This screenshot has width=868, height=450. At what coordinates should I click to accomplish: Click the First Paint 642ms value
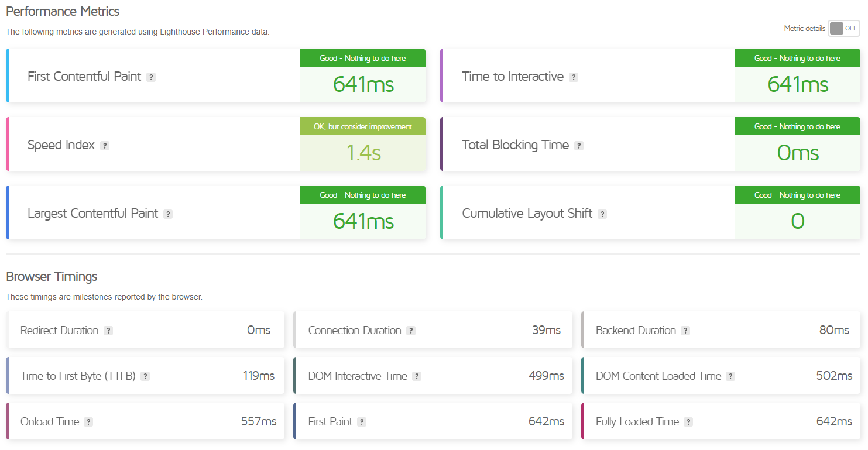pos(546,422)
